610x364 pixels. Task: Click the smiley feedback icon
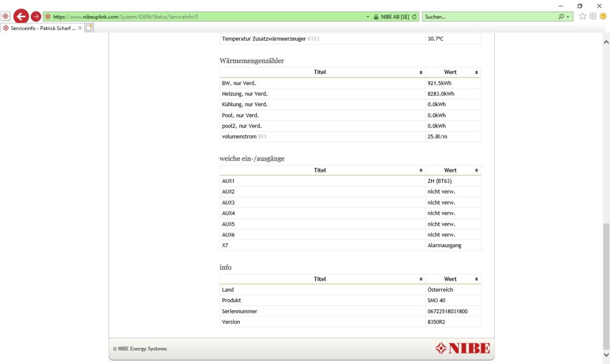pos(603,17)
